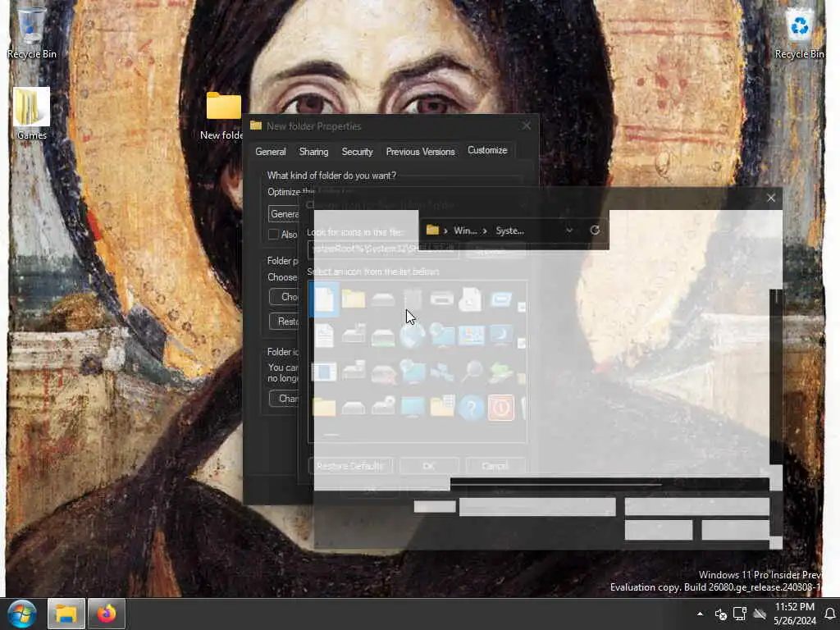Viewport: 840px width, 630px height.
Task: Confirm with OK in the Change Icon dialog
Action: pos(428,466)
